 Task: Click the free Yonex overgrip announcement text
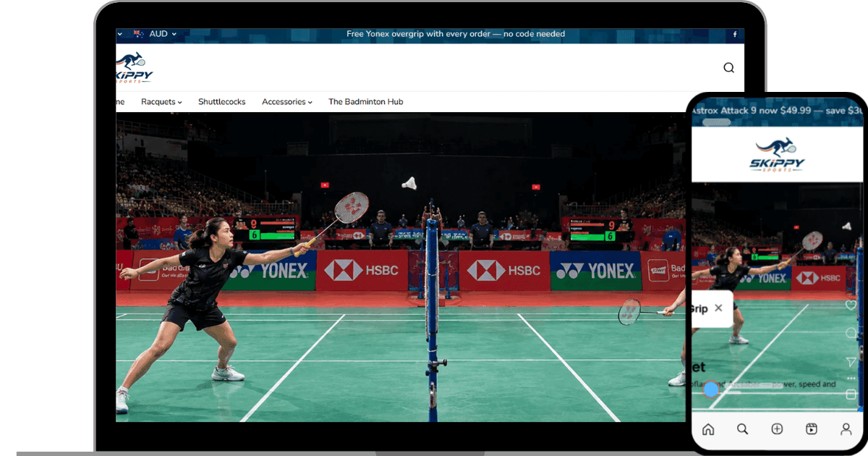click(456, 34)
